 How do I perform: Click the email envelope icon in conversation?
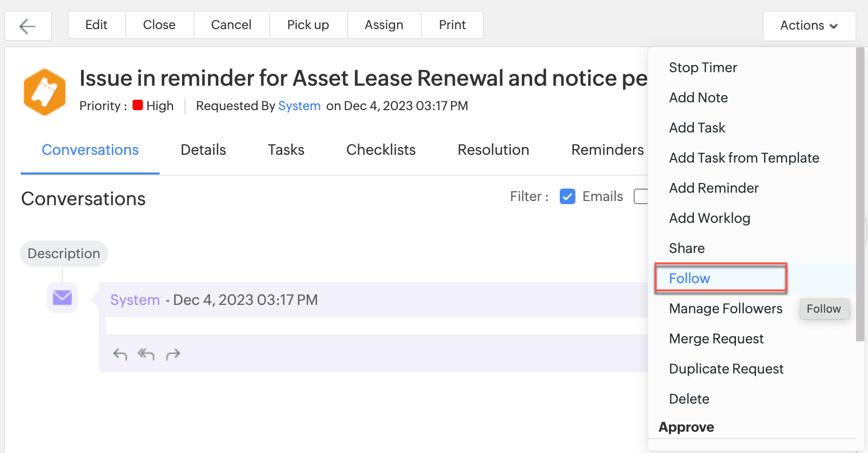coord(62,298)
